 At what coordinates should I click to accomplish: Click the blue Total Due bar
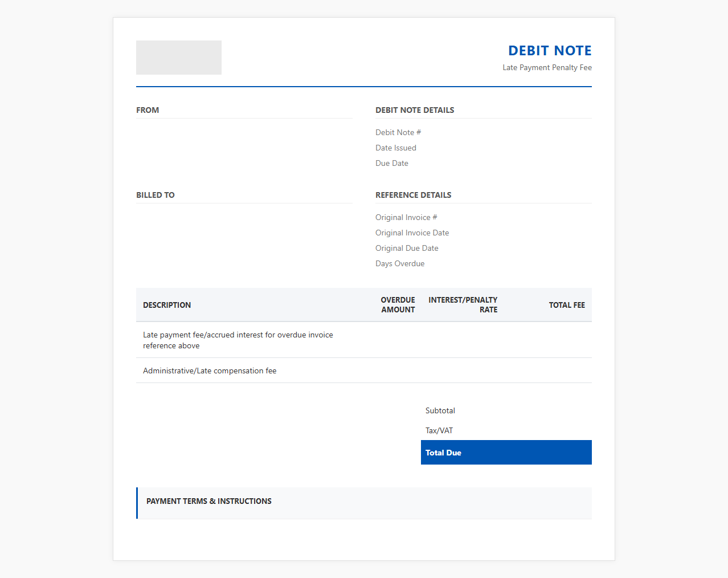[x=506, y=453]
